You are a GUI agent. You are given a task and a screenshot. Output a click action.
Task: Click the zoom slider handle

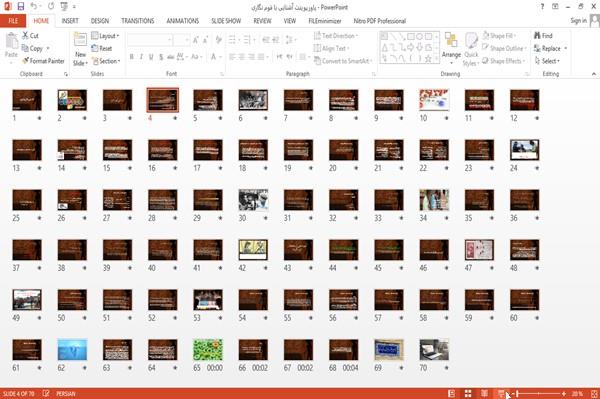517,393
